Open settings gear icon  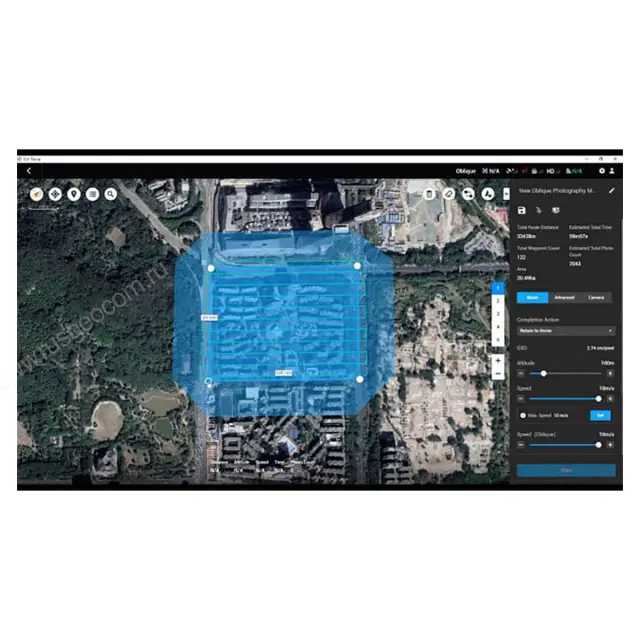(601, 171)
